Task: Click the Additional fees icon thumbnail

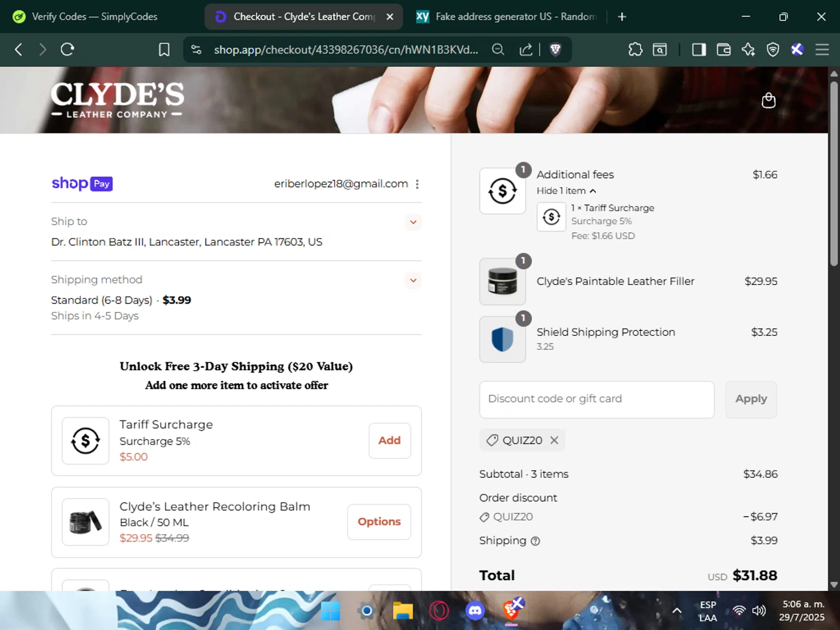Action: click(x=503, y=192)
